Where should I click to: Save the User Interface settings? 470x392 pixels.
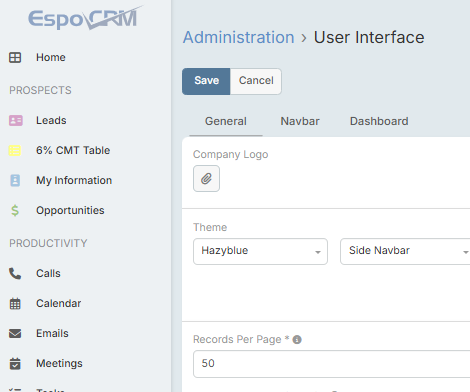pyautogui.click(x=206, y=82)
